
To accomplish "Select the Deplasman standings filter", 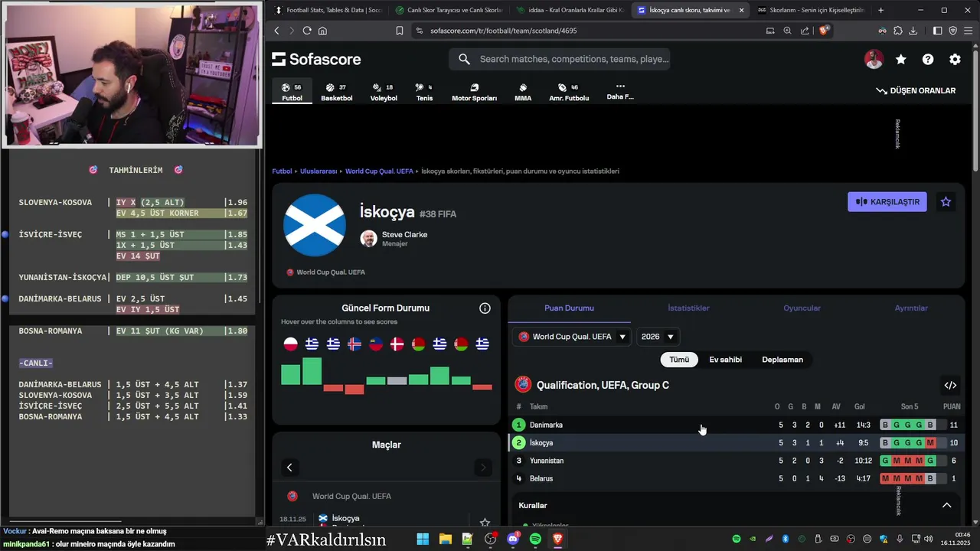I will (x=782, y=360).
